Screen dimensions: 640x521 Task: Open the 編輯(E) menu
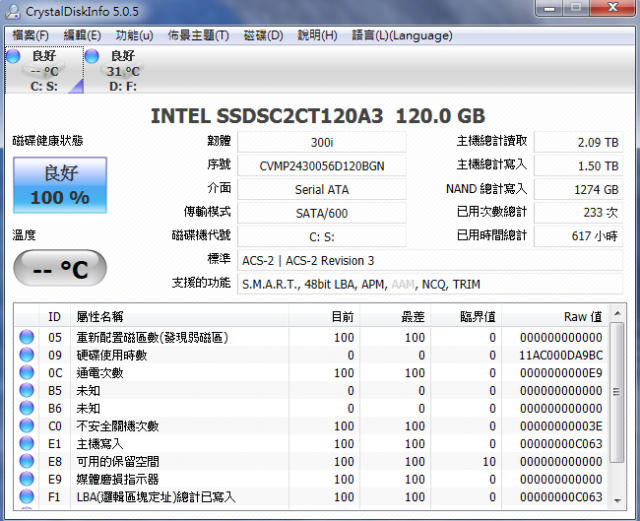coord(82,36)
